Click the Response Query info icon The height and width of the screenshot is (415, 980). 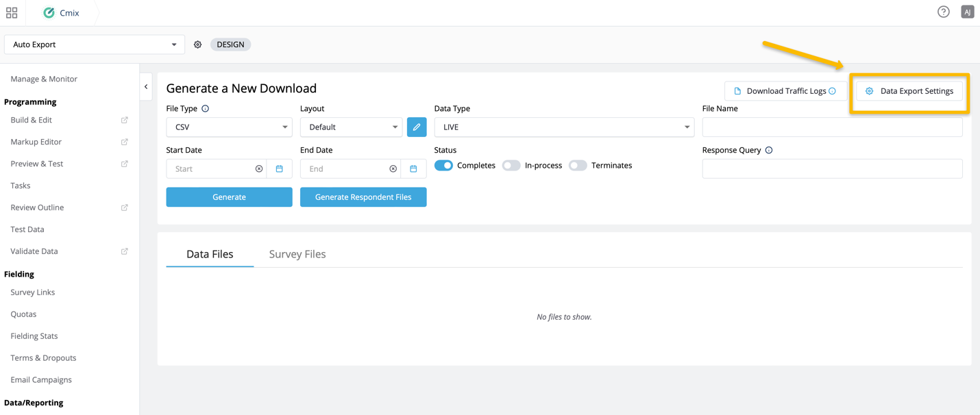click(769, 151)
